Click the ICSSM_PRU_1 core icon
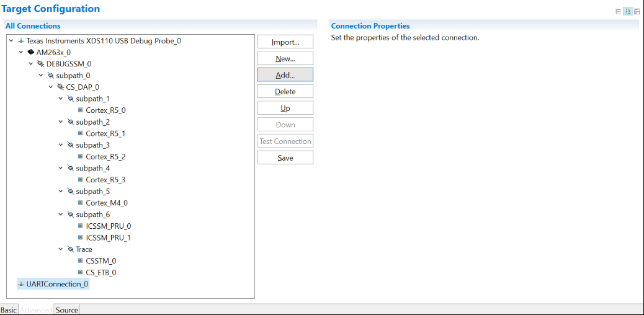Screen dimensions: 644x315 (x=80, y=237)
